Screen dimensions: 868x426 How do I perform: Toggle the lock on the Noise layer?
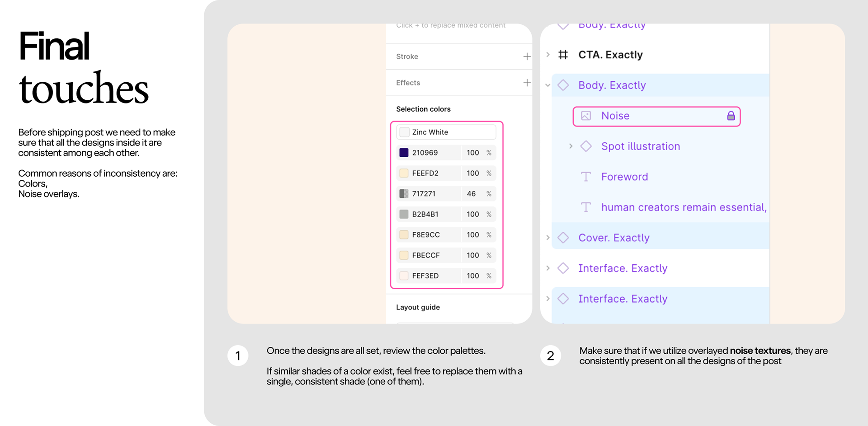point(731,116)
